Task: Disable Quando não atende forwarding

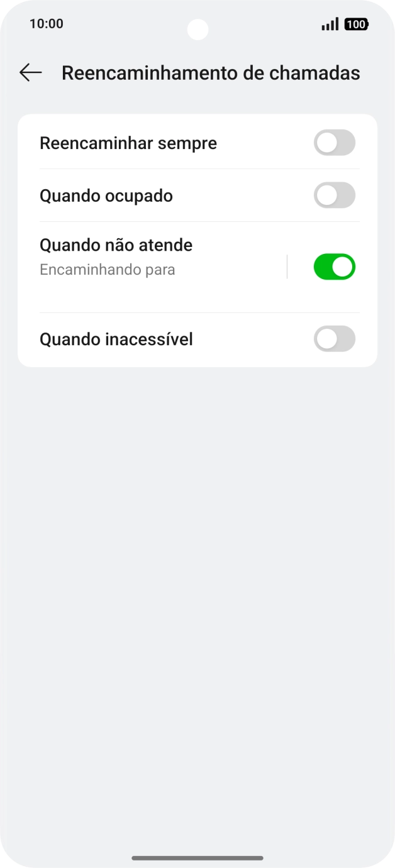Action: pos(334,266)
